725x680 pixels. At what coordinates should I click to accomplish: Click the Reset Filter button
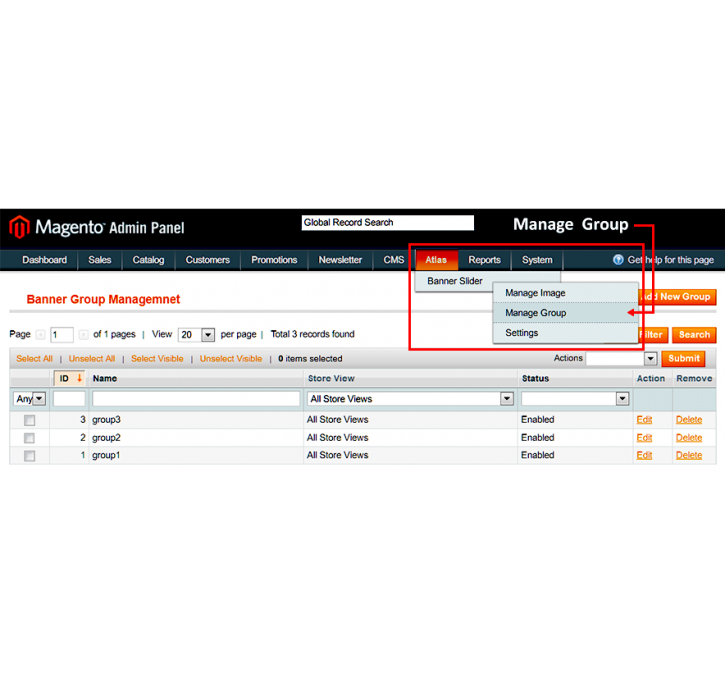[653, 335]
